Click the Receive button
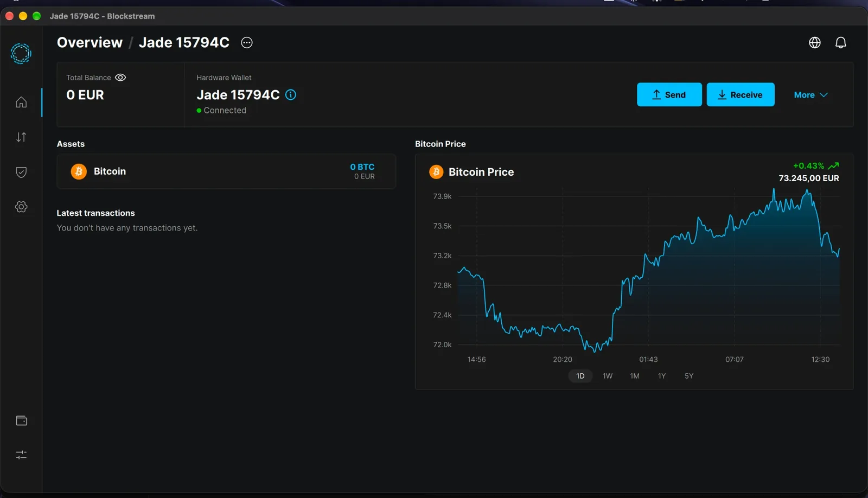 click(x=741, y=95)
